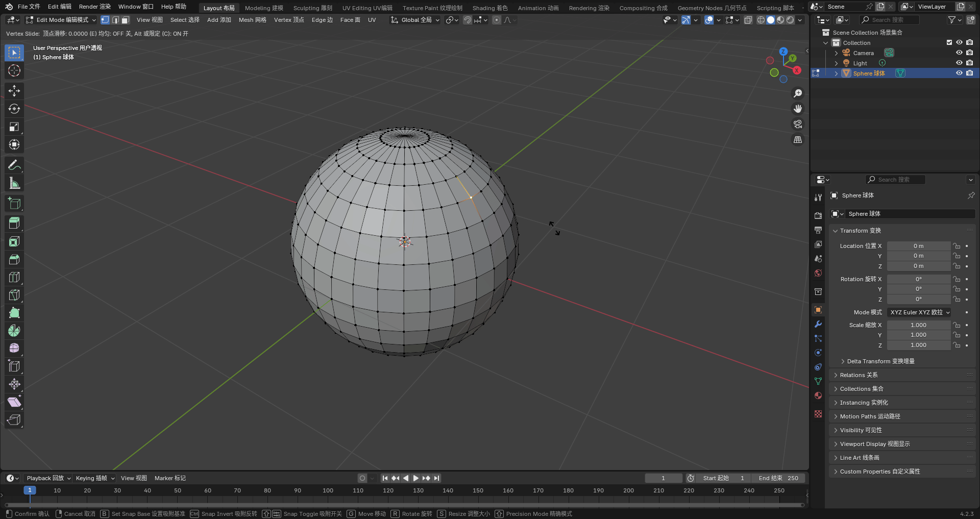
Task: Click the End frame field in timeline
Action: tap(778, 478)
